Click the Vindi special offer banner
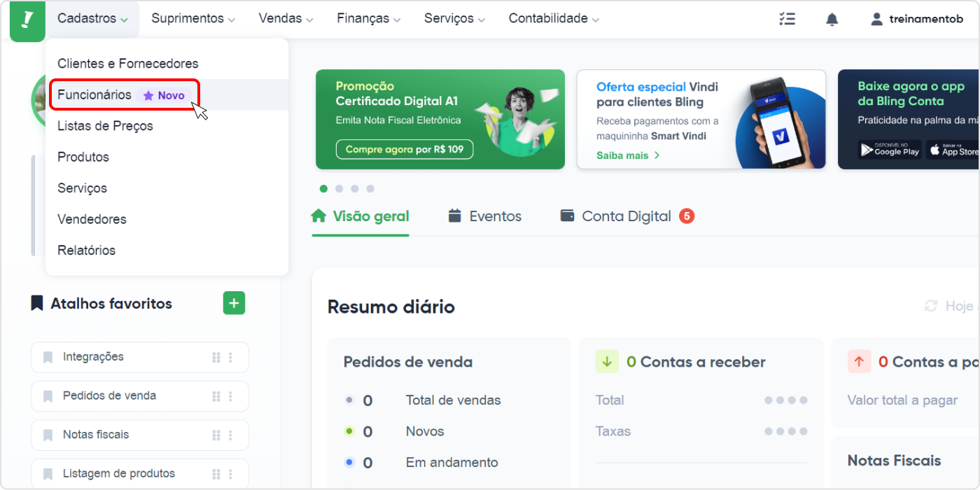This screenshot has width=980, height=490. [701, 119]
